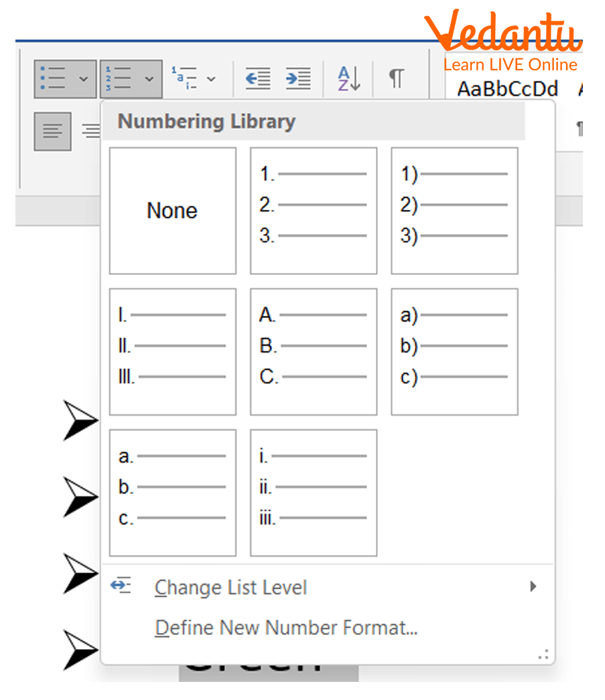Select uppercase Roman numeral I. II. III. format
The height and width of the screenshot is (700, 605).
[x=173, y=351]
